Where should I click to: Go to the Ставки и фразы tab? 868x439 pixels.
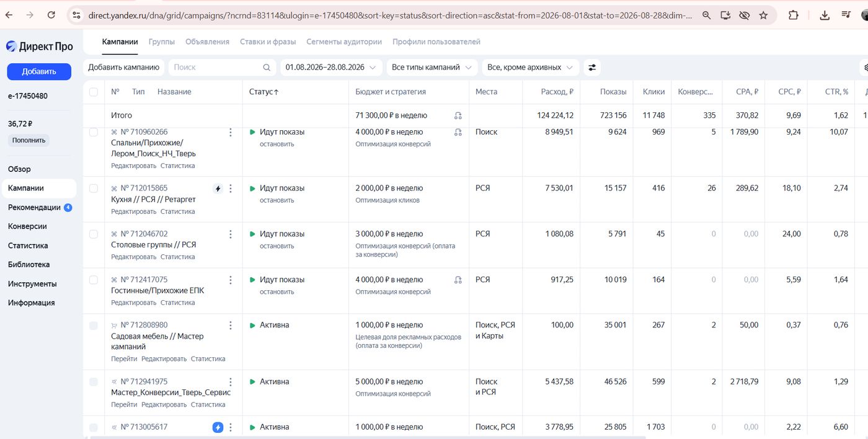tap(268, 42)
